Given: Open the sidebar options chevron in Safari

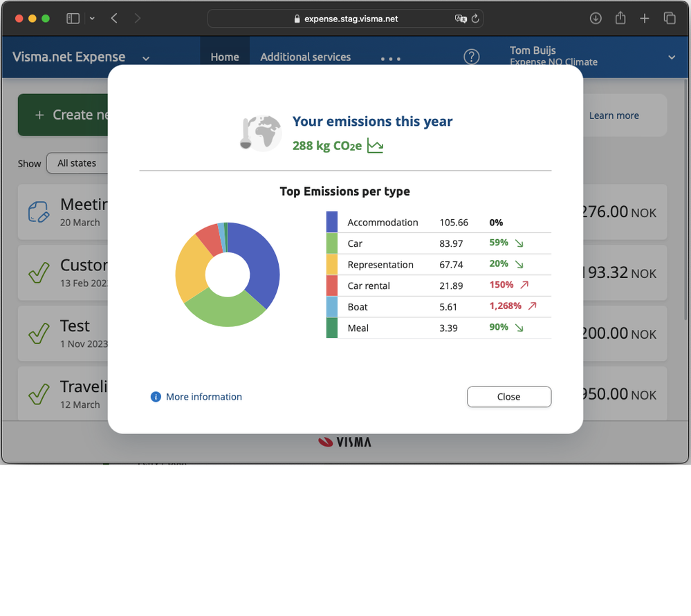Looking at the screenshot, I should (92, 19).
